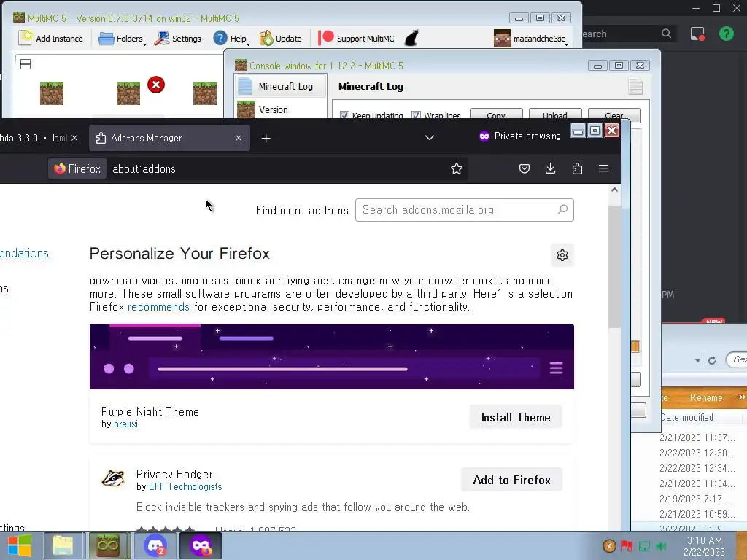This screenshot has height=560, width=747.
Task: Click the Privacy Badger icon
Action: click(113, 478)
